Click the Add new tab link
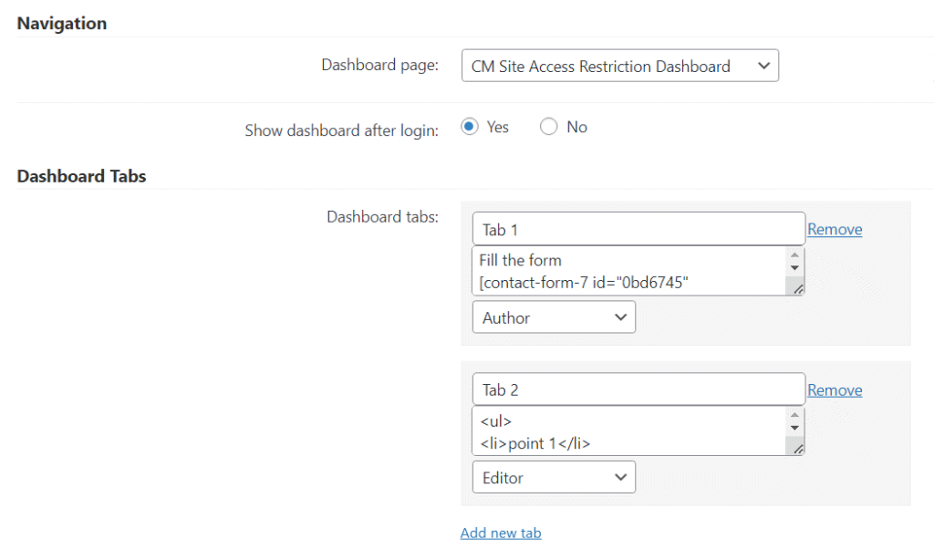This screenshot has height=560, width=934. [x=501, y=534]
